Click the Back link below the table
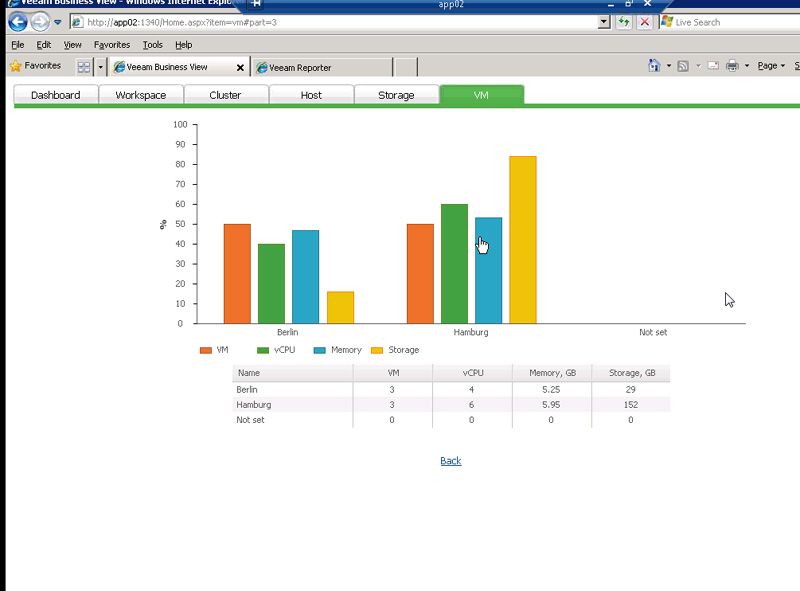 (451, 461)
